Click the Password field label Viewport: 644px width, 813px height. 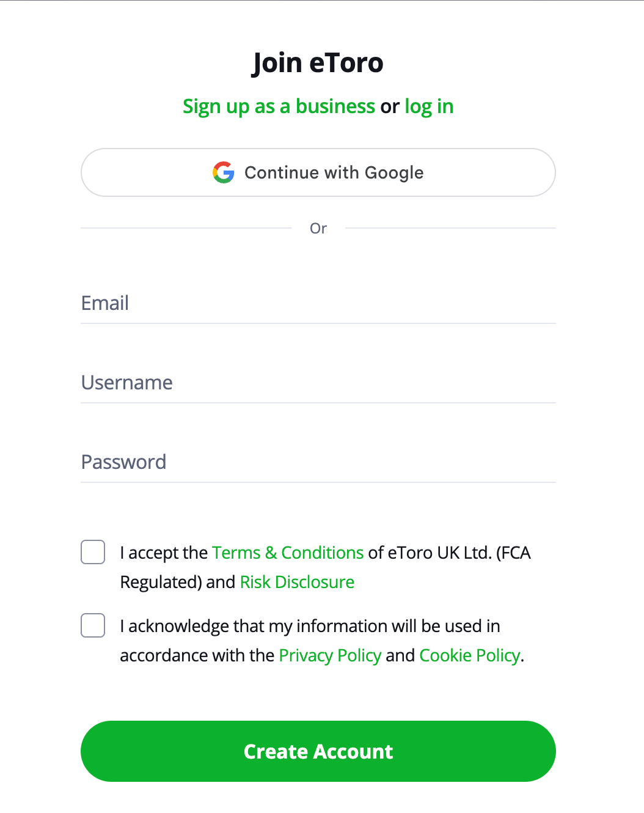click(x=123, y=462)
